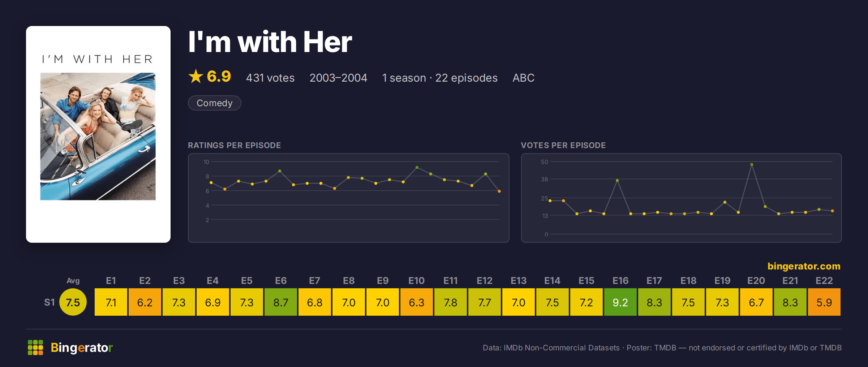Image resolution: width=868 pixels, height=367 pixels.
Task: Click the E2 tile rated 6.2
Action: [145, 302]
